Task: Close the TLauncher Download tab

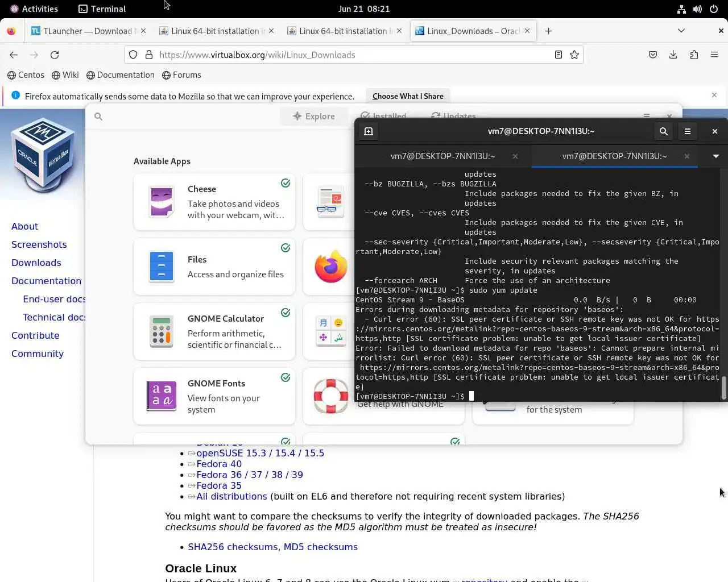Action: click(x=143, y=31)
